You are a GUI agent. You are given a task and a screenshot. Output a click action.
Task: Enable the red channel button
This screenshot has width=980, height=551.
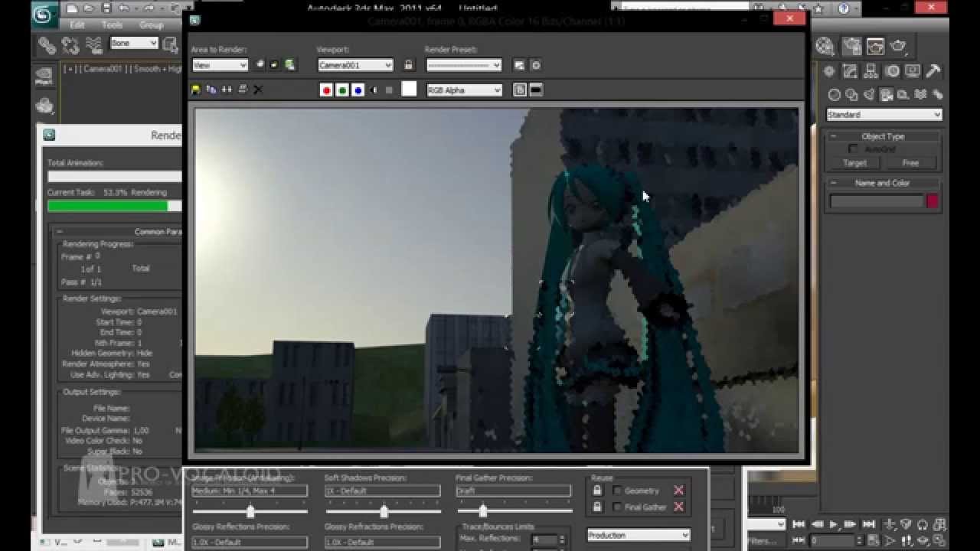click(326, 90)
